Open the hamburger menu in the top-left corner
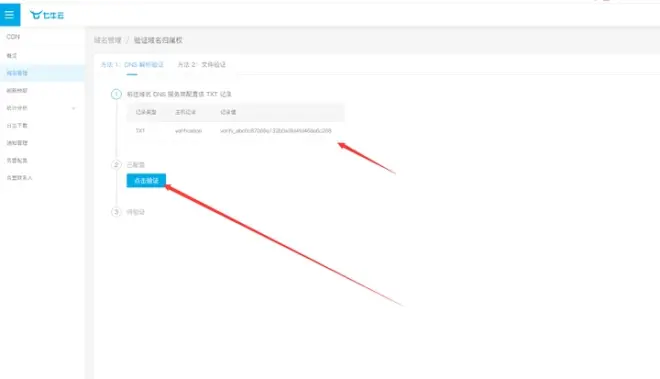This screenshot has height=379, width=660. click(x=10, y=15)
